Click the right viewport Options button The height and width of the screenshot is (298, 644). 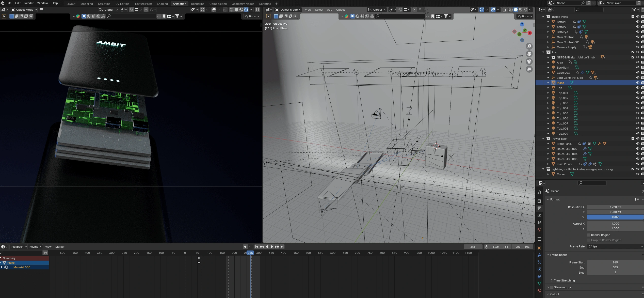[x=525, y=16]
